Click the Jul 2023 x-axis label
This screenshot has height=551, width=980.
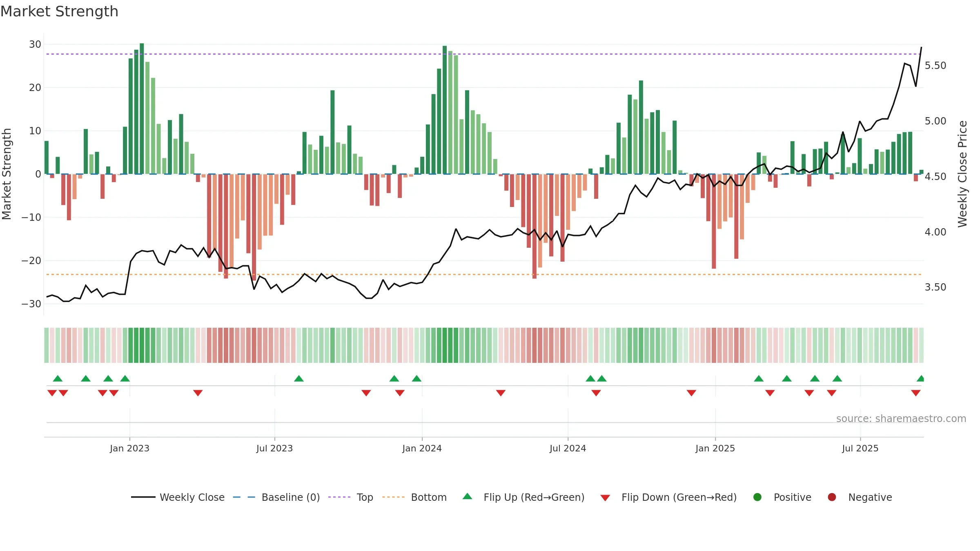coord(274,449)
